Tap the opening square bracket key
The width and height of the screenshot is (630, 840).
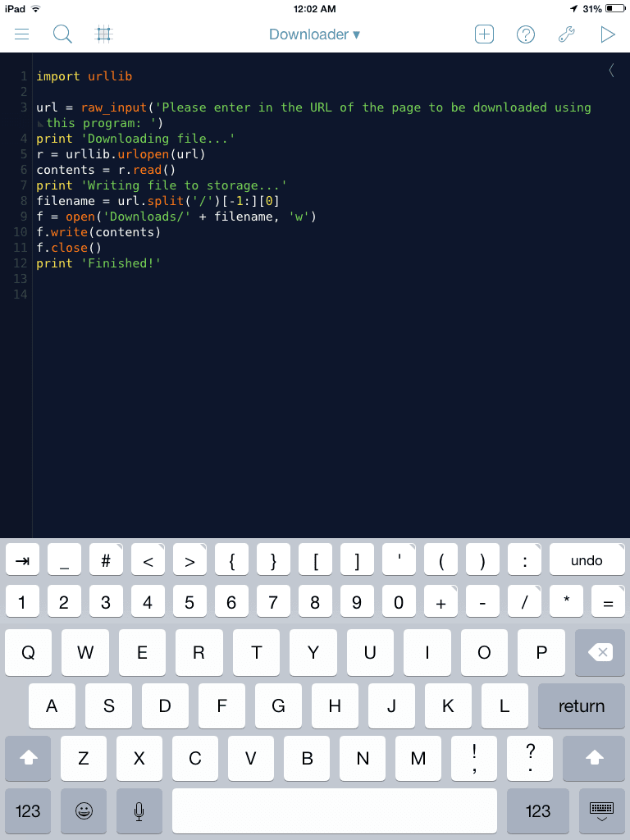pos(315,559)
